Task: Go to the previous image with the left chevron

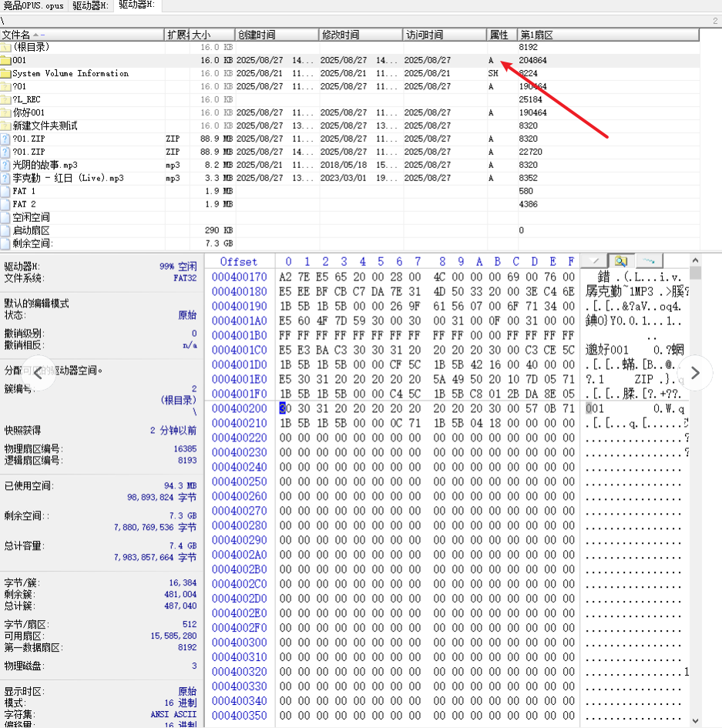Action: point(38,373)
